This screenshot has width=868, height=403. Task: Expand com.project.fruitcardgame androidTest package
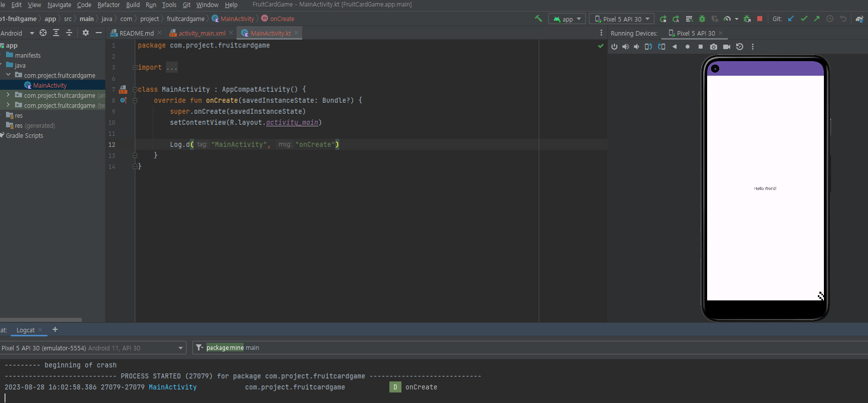[x=8, y=95]
